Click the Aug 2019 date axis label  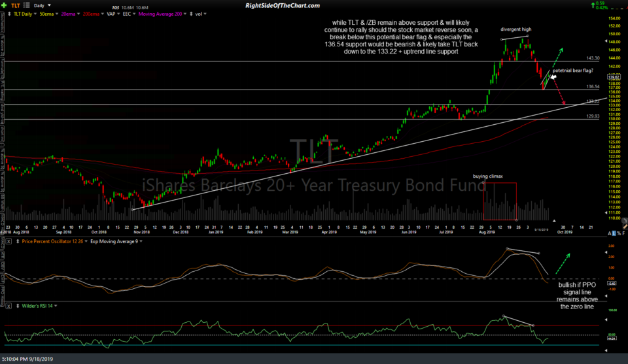(487, 233)
